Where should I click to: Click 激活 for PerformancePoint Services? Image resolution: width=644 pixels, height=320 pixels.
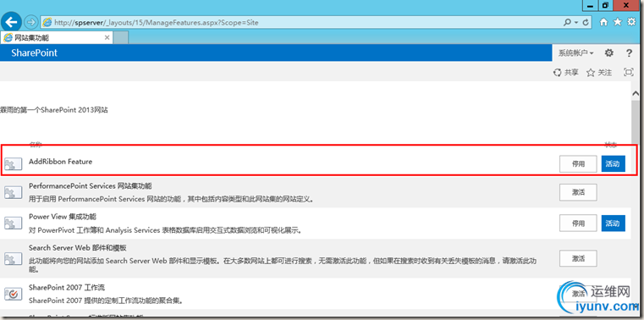point(578,192)
